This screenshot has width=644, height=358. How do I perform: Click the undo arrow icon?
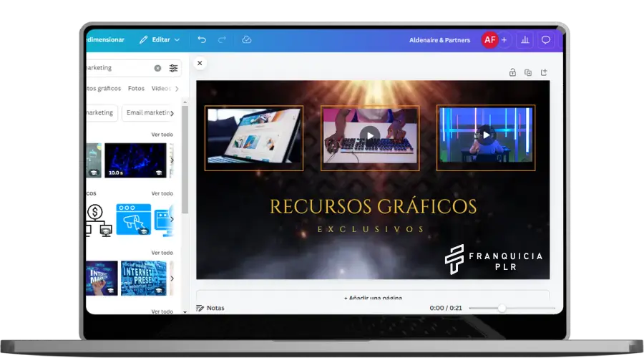click(202, 40)
